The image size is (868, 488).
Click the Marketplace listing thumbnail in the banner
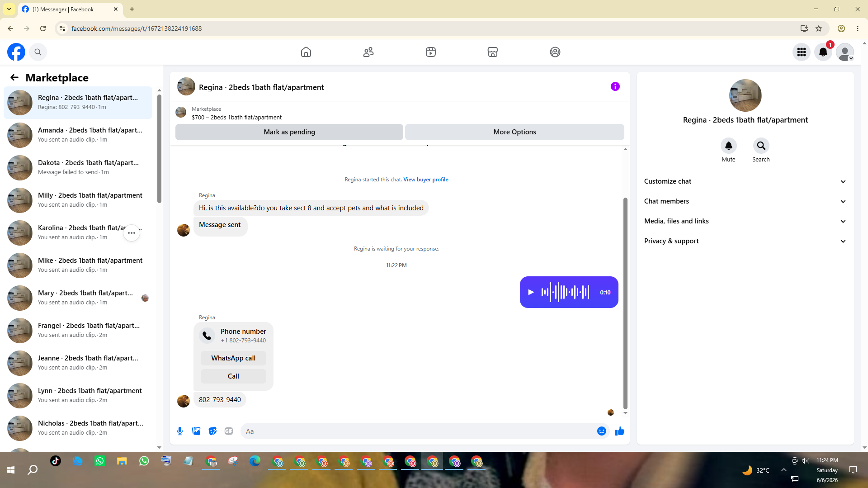pos(181,112)
